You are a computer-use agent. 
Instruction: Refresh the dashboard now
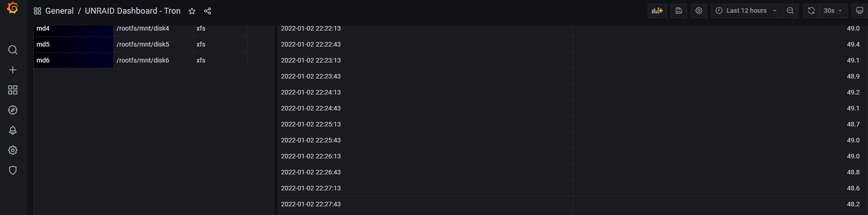click(x=811, y=10)
